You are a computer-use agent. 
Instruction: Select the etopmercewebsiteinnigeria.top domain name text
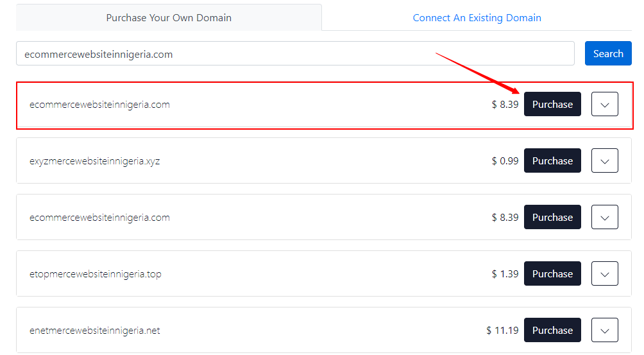point(96,274)
